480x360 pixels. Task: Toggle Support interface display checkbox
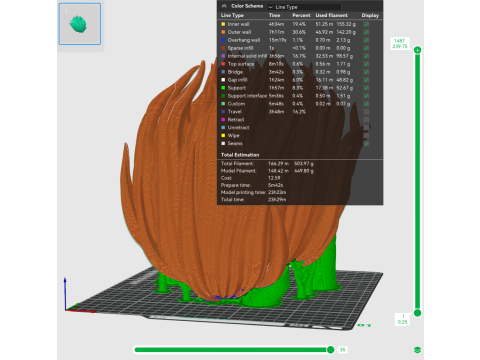click(x=366, y=96)
